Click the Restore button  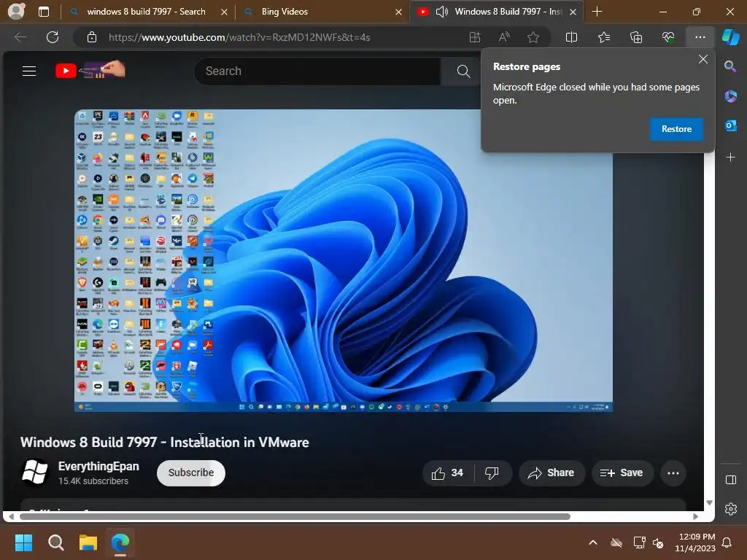pyautogui.click(x=676, y=129)
